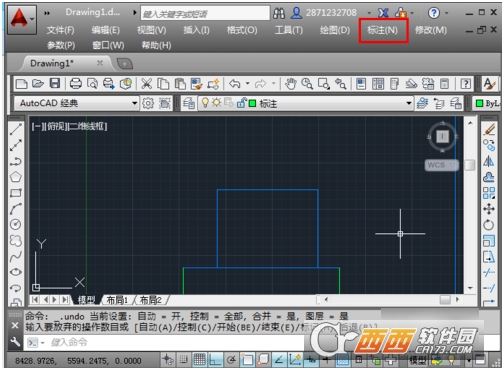Toggle Polar Tracking in status bar

pos(231,360)
